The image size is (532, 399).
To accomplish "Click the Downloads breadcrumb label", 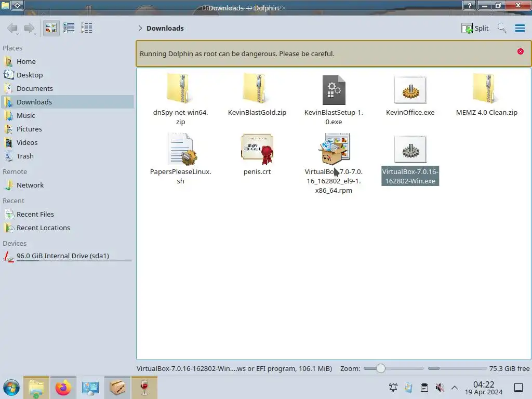I will pyautogui.click(x=165, y=28).
